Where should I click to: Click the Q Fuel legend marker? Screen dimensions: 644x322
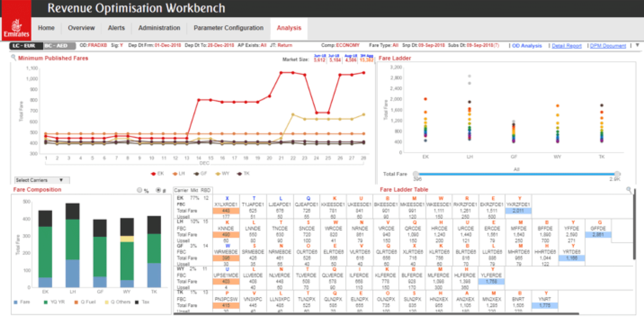[x=76, y=302]
